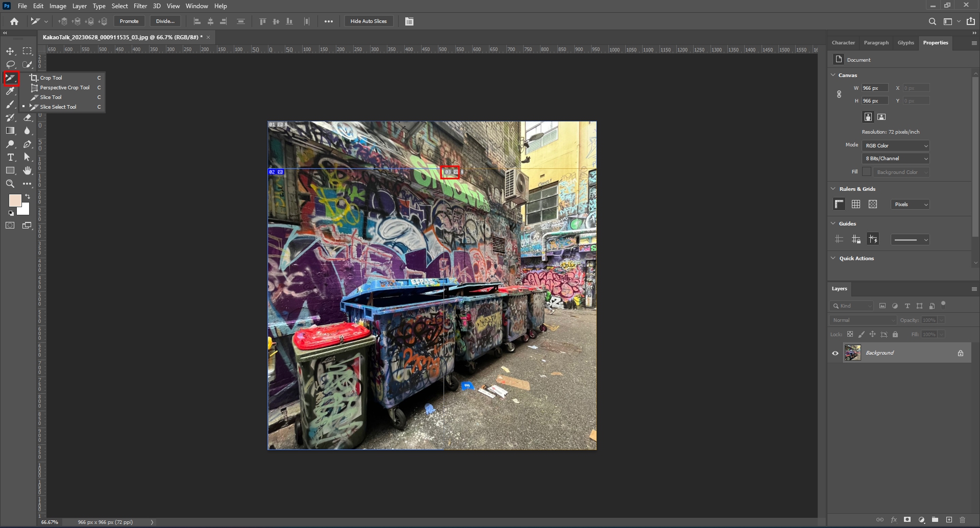Collapse the Quick Actions section
This screenshot has height=528, width=980.
coord(834,258)
